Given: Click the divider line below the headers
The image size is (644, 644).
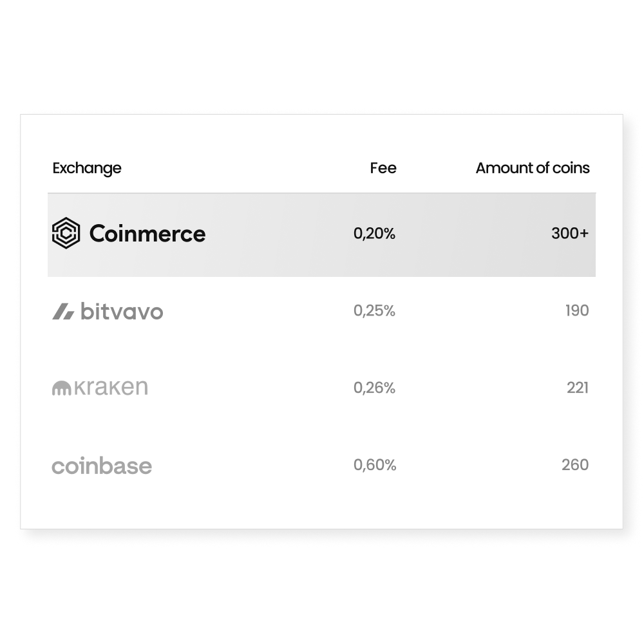Looking at the screenshot, I should pyautogui.click(x=322, y=193).
